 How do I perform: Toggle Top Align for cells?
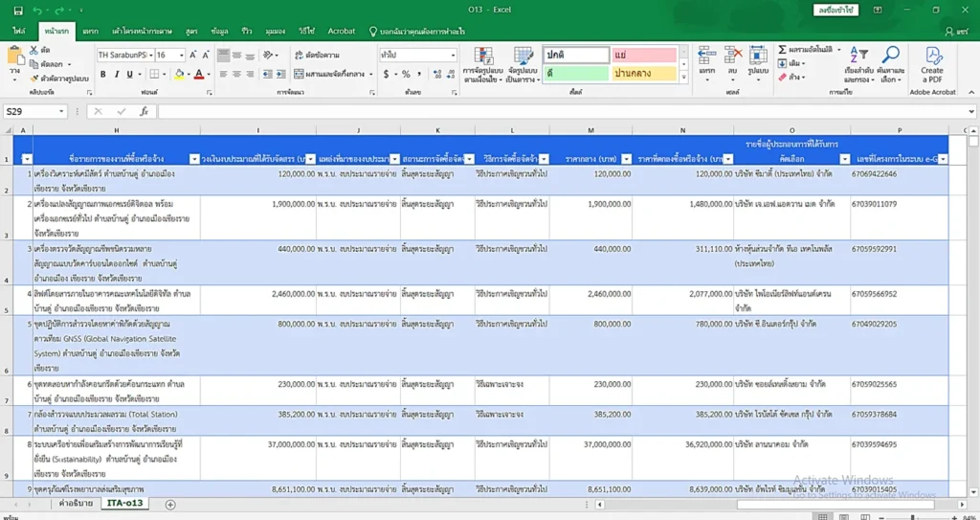pyautogui.click(x=223, y=56)
